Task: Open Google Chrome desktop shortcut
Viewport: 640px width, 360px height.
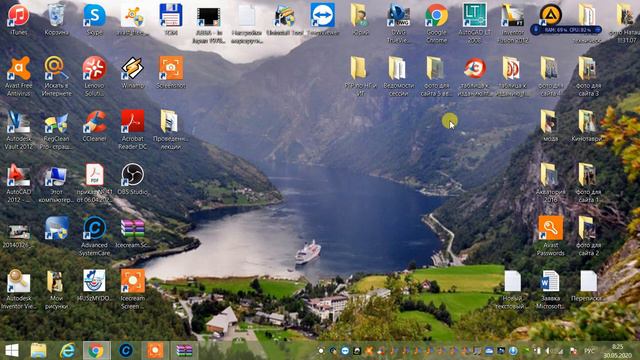Action: click(436, 23)
